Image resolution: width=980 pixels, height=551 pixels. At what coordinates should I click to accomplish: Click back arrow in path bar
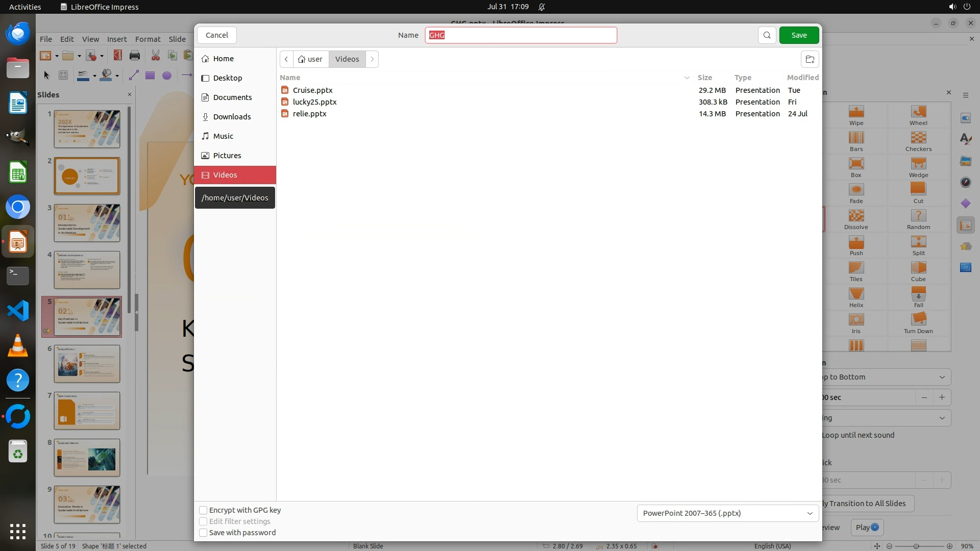click(286, 59)
